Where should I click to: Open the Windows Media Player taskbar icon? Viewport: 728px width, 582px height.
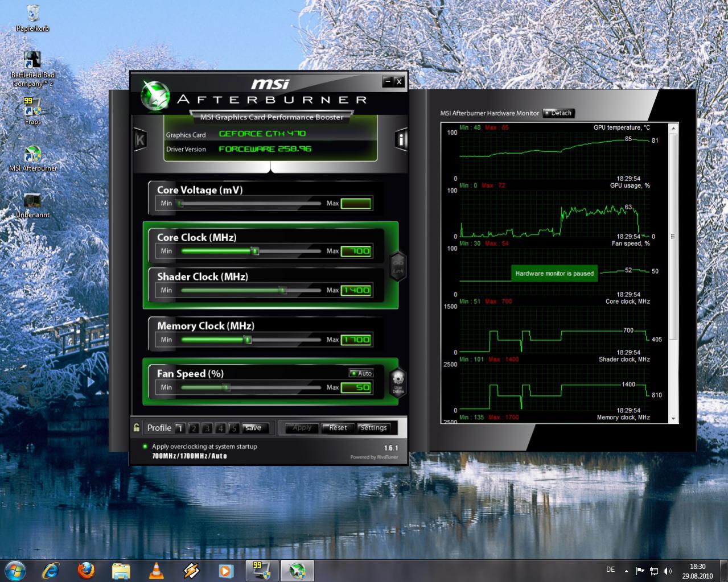tap(226, 570)
